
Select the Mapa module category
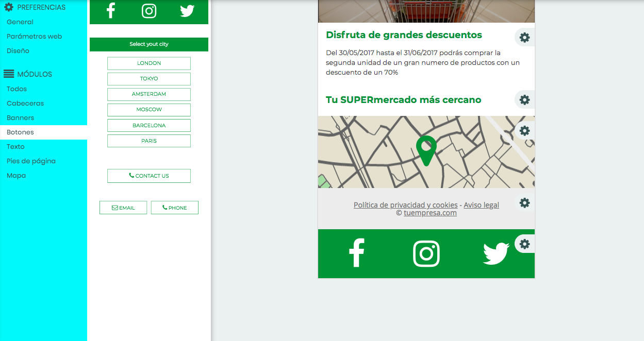pos(16,176)
